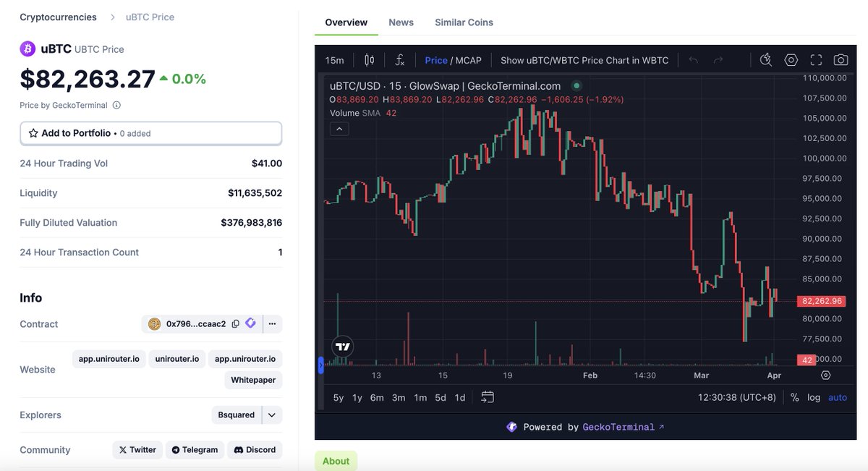Open the Bsquared explorer link
The image size is (868, 471).
[x=237, y=415]
